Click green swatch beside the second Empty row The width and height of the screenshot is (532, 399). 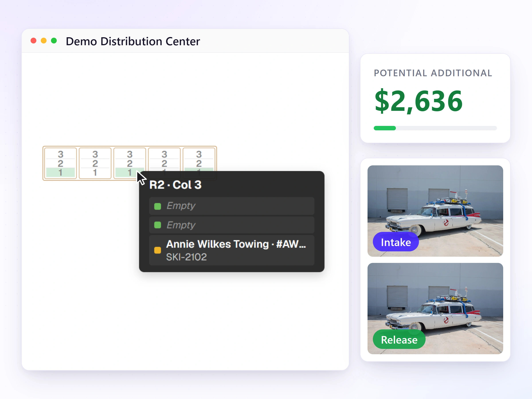pyautogui.click(x=158, y=225)
